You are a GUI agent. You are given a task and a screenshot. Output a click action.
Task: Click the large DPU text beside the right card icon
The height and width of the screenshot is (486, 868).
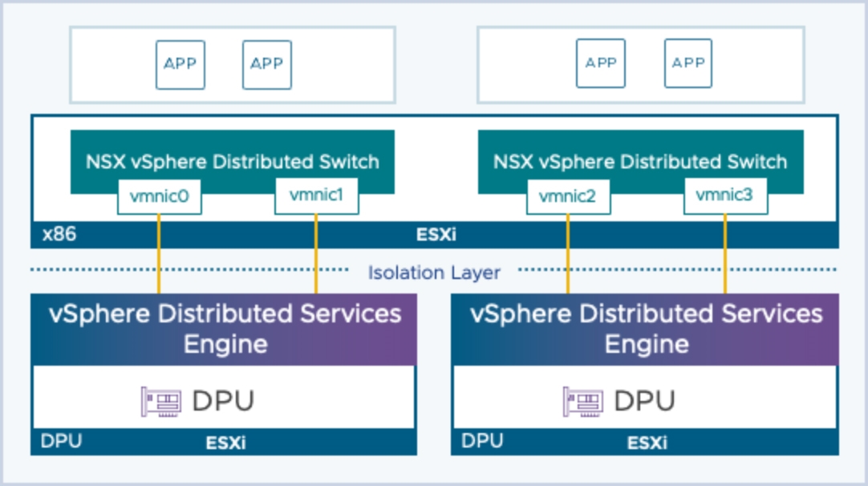(x=645, y=401)
